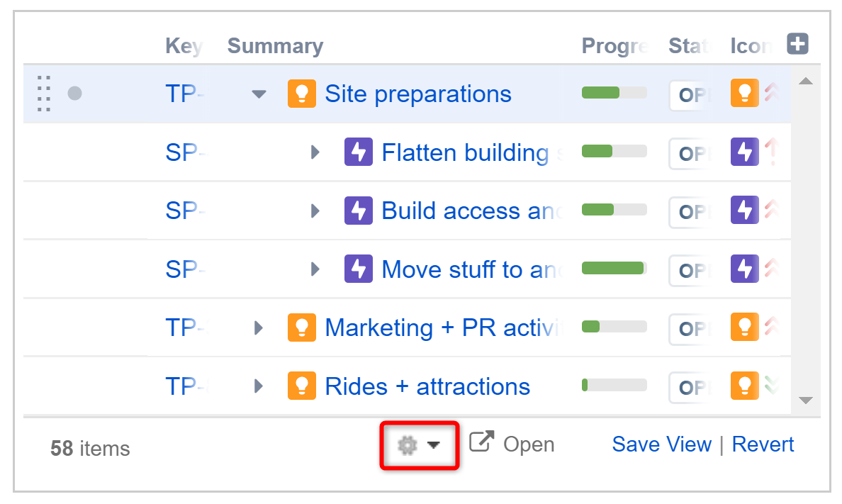The image size is (842, 504).
Task: Open the gear settings menu in footer
Action: pos(419,445)
